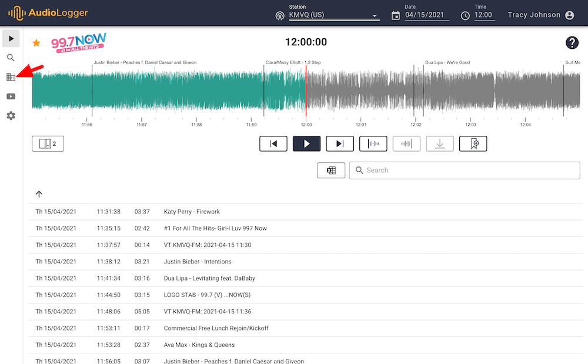This screenshot has height=364, width=588.
Task: Open the Settings gear in the sidebar
Action: (11, 115)
